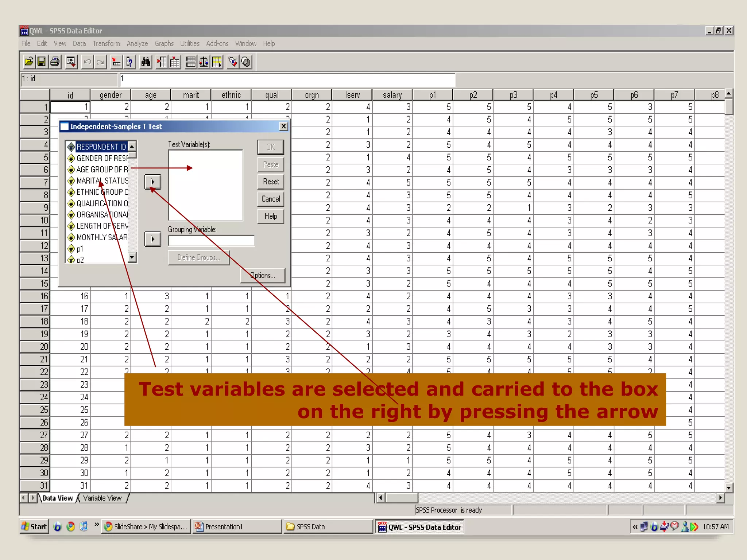Select ORGANISATIONAL variable in list

[x=97, y=215]
